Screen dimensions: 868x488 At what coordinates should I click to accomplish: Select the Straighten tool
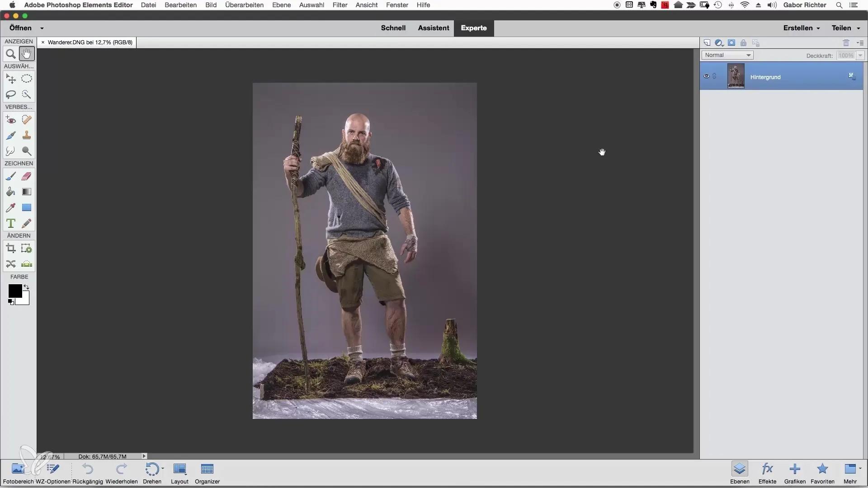27,264
